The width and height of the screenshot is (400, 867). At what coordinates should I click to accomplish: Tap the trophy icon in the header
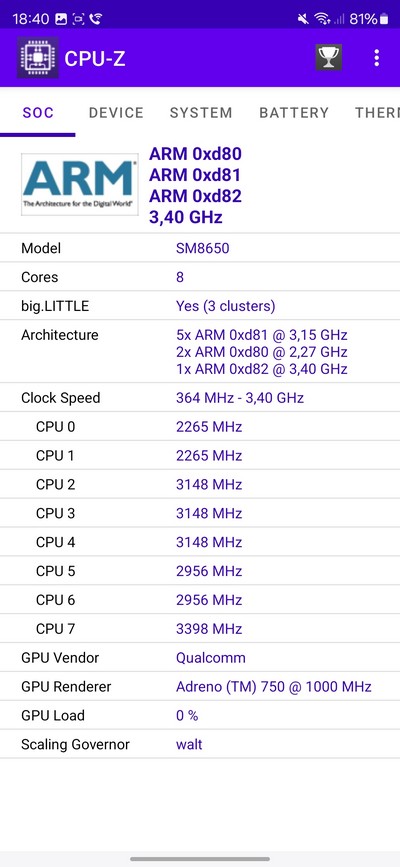coord(329,58)
